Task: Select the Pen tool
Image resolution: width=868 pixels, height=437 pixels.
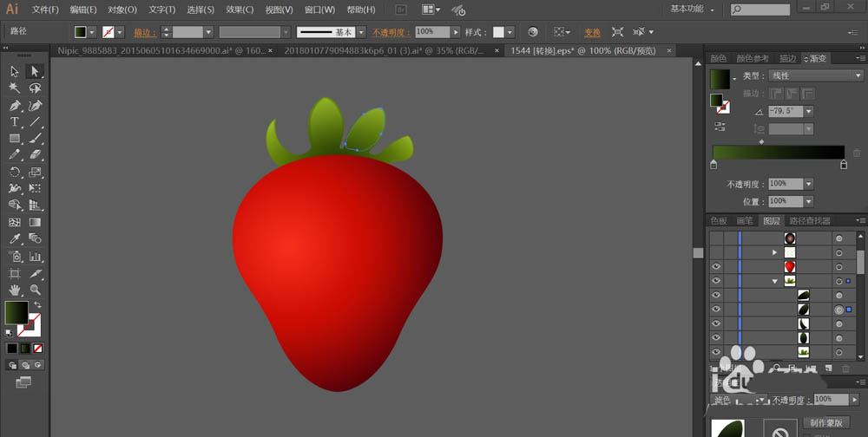Action: pyautogui.click(x=15, y=105)
